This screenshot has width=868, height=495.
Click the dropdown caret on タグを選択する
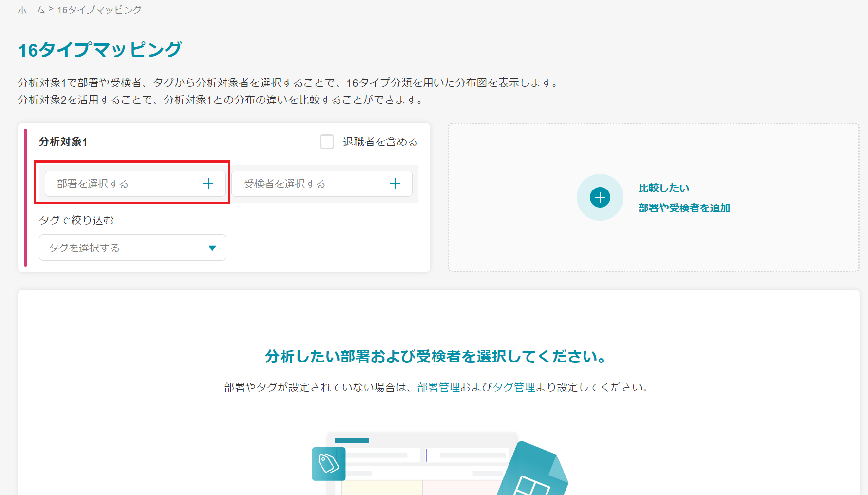pyautogui.click(x=212, y=247)
